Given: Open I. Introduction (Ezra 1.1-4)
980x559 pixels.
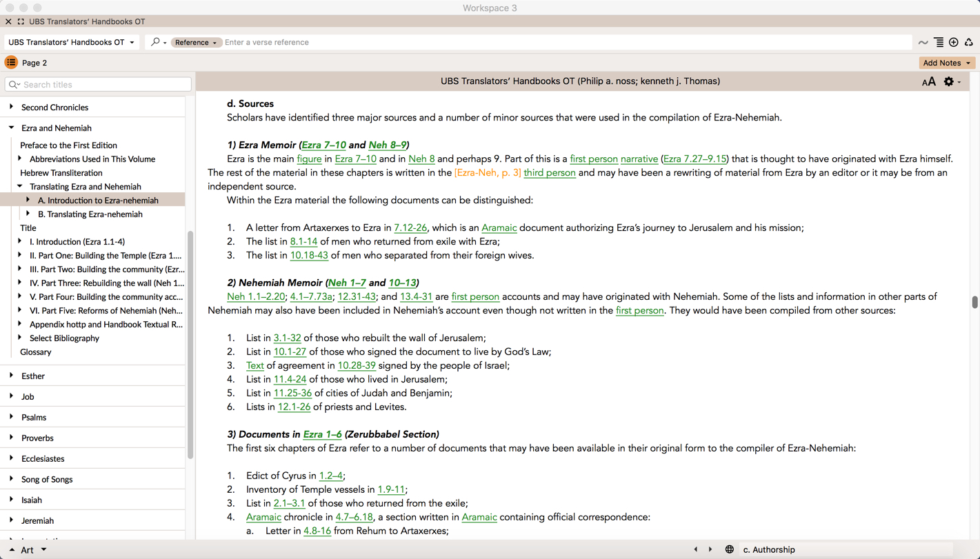Looking at the screenshot, I should click(x=77, y=242).
